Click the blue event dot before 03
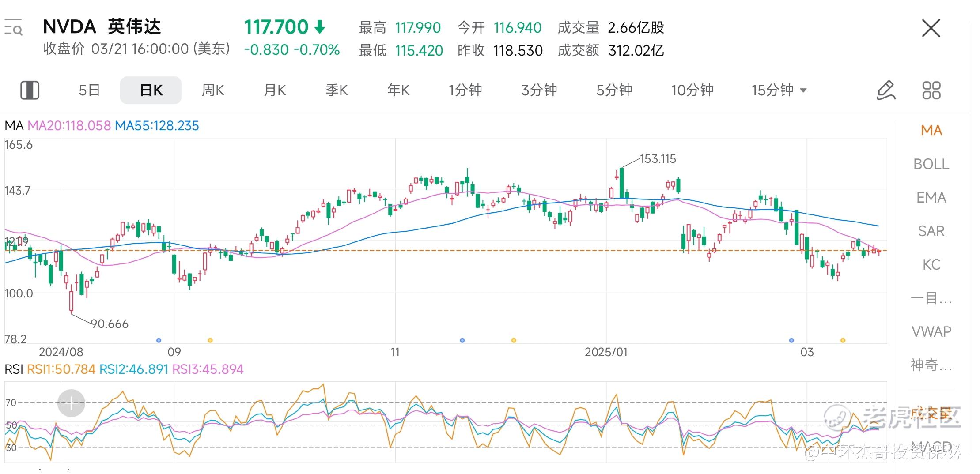This screenshot has height=474, width=980. click(791, 340)
